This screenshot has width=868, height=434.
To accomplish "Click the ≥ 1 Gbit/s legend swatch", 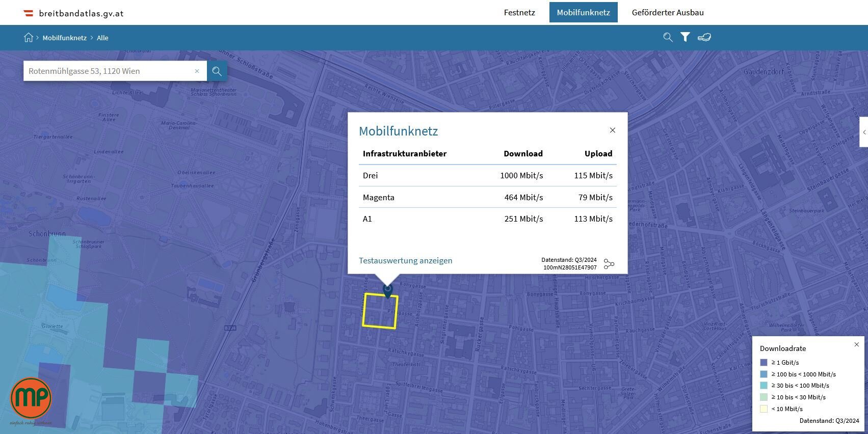I will [764, 363].
